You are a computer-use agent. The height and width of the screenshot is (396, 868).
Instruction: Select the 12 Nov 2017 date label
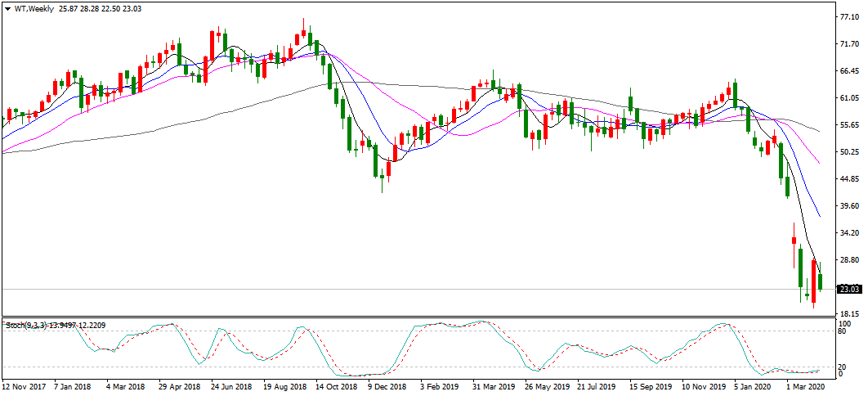pos(25,385)
